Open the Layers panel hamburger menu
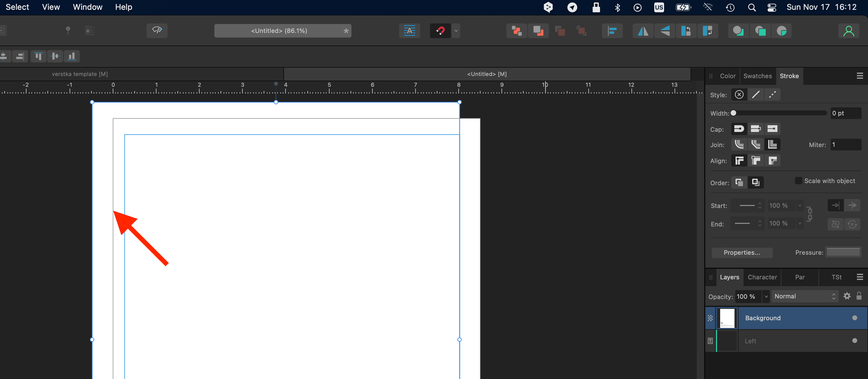The width and height of the screenshot is (868, 379). pyautogui.click(x=860, y=277)
